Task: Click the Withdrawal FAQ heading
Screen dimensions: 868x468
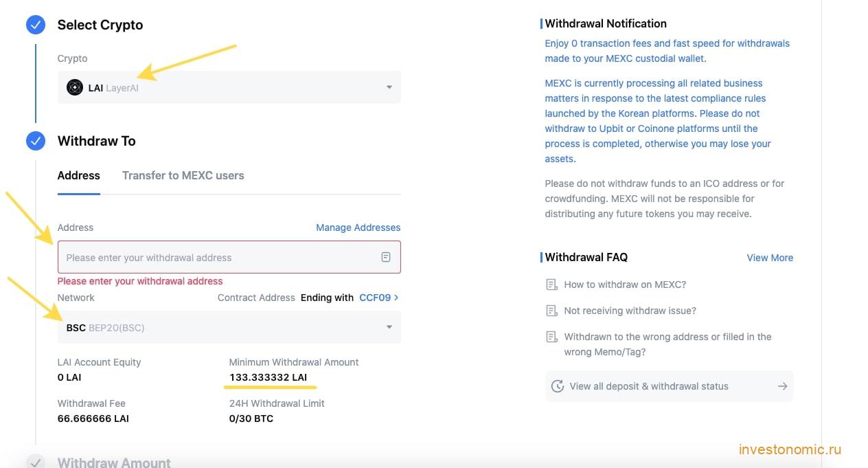Action: tap(586, 257)
